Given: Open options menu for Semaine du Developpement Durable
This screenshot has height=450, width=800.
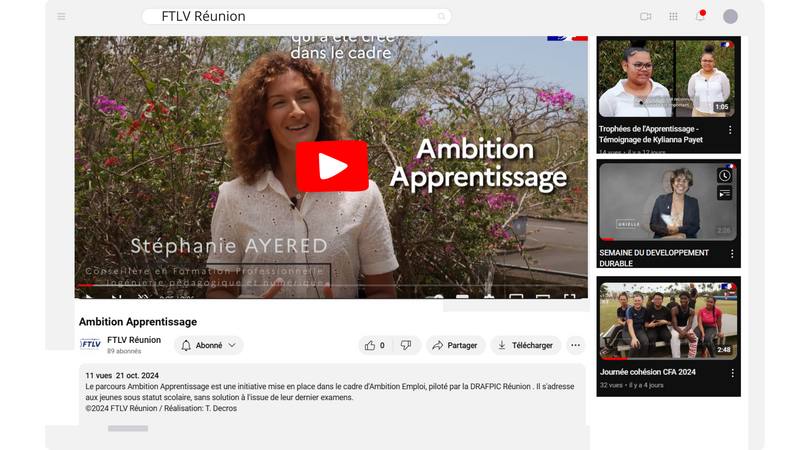Looking at the screenshot, I should (x=732, y=254).
